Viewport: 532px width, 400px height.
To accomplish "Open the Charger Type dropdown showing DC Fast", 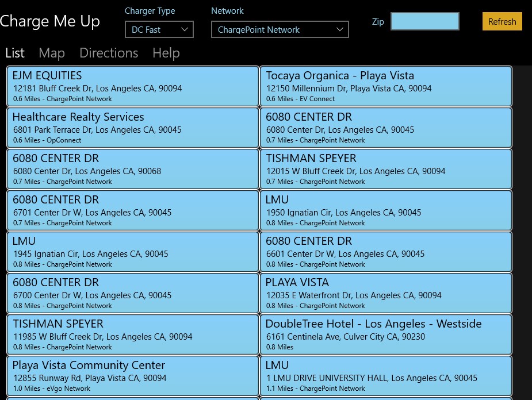I will coord(159,29).
